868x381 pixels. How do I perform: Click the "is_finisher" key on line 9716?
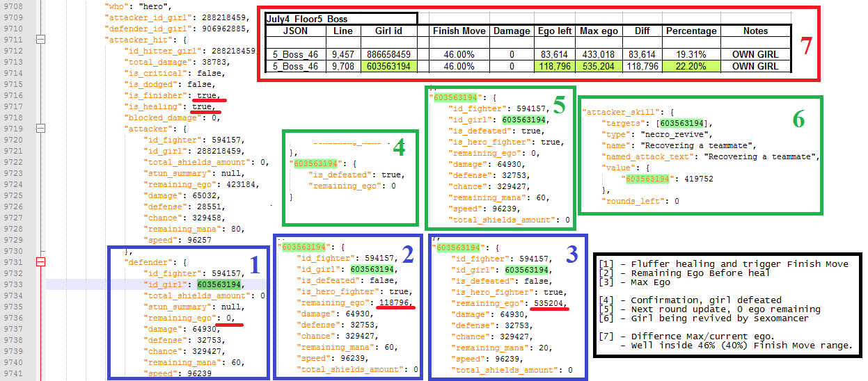click(154, 95)
